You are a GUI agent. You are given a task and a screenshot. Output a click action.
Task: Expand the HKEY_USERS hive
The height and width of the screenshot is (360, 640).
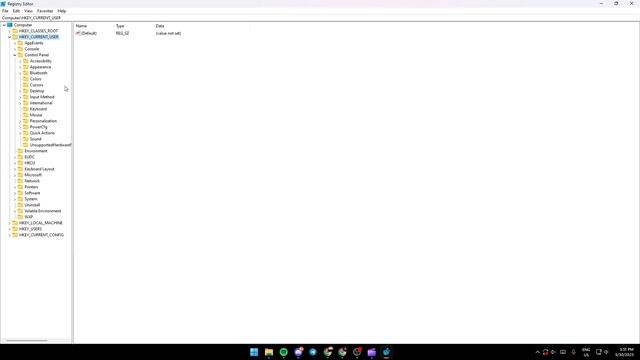(x=10, y=229)
